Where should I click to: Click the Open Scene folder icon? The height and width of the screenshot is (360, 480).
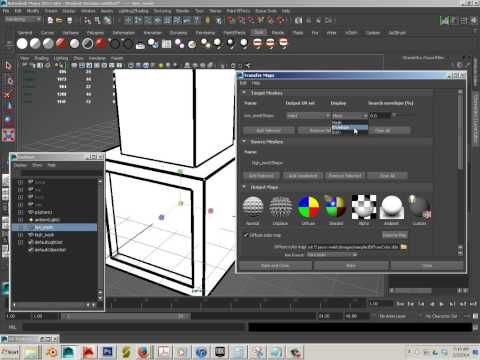[x=59, y=20]
